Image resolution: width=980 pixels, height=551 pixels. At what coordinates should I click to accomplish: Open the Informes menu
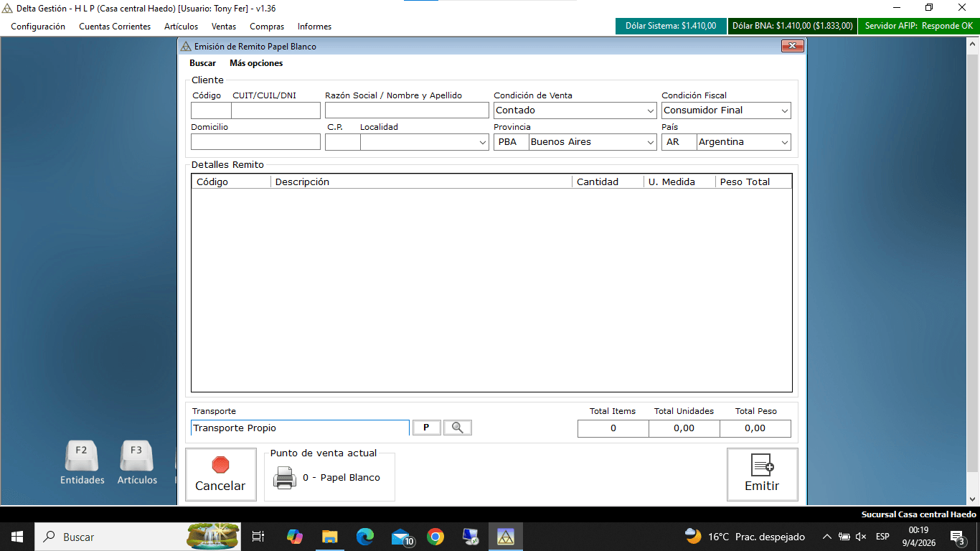point(314,27)
